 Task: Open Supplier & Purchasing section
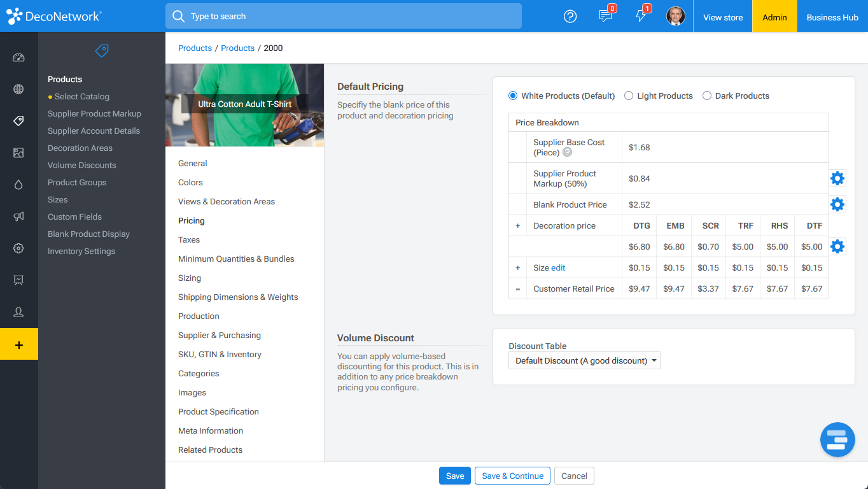point(220,335)
